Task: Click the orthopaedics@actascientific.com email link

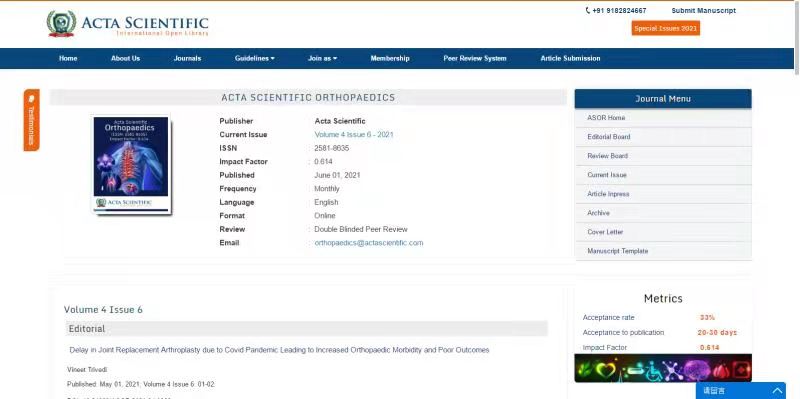Action: tap(369, 243)
